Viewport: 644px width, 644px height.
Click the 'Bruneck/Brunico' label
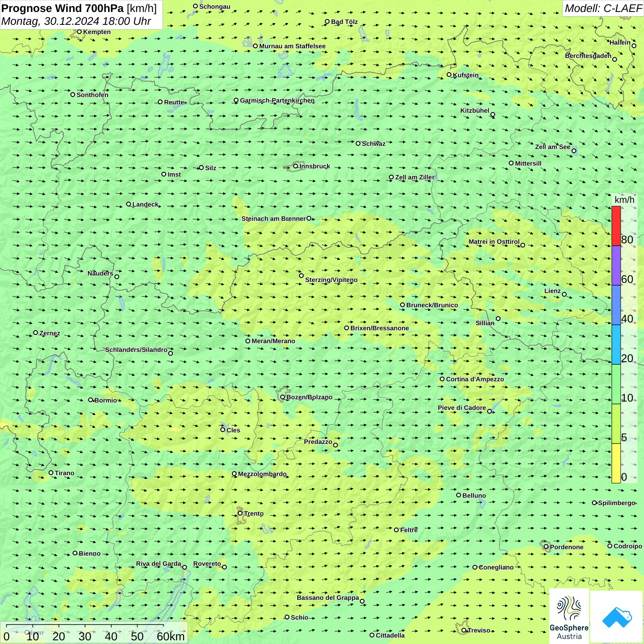[432, 305]
